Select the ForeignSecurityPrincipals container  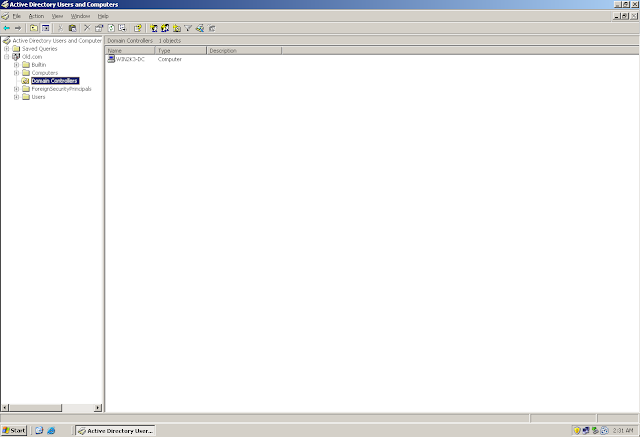pos(62,89)
